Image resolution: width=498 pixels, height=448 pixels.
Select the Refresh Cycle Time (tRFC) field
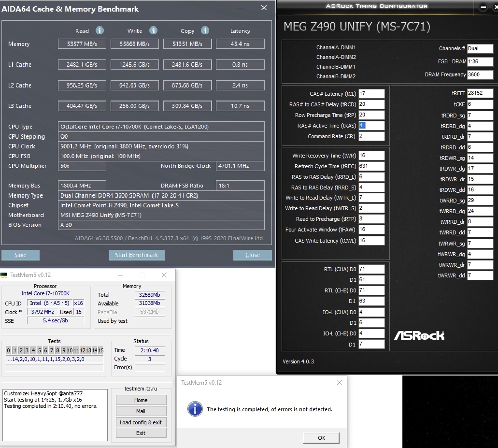click(x=371, y=166)
